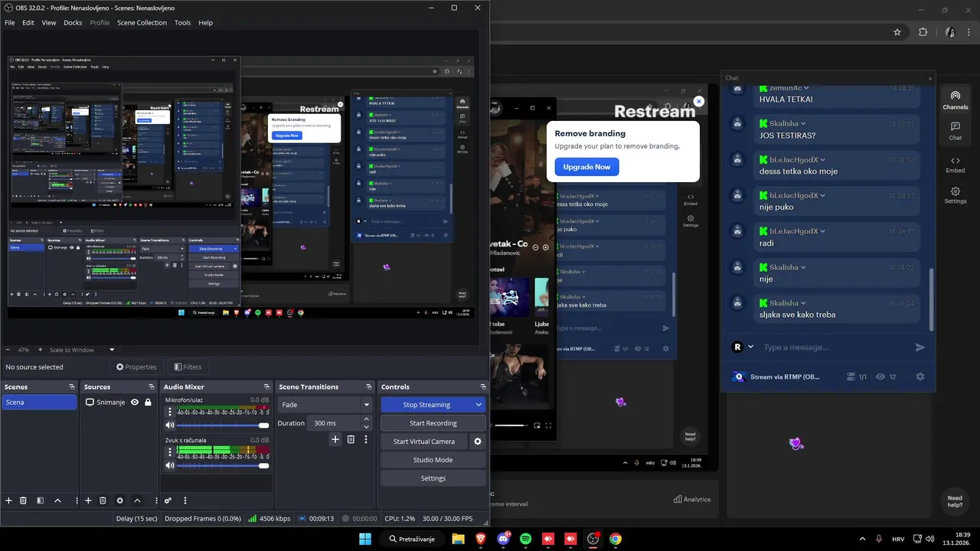This screenshot has height=551, width=980.
Task: Open scene filters icon in Scenes dock
Action: click(x=40, y=500)
